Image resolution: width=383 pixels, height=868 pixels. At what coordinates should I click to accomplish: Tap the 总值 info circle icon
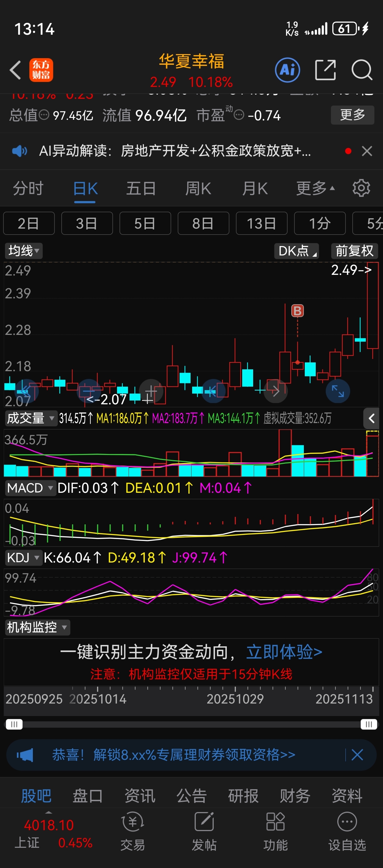[44, 115]
